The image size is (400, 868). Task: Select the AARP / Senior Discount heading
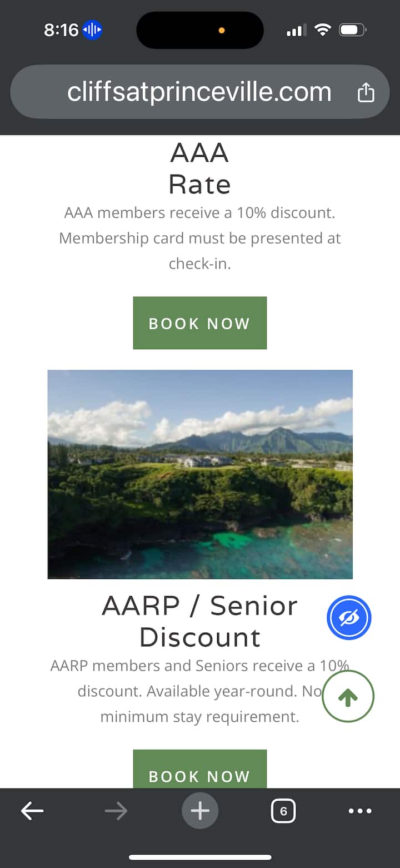point(200,622)
